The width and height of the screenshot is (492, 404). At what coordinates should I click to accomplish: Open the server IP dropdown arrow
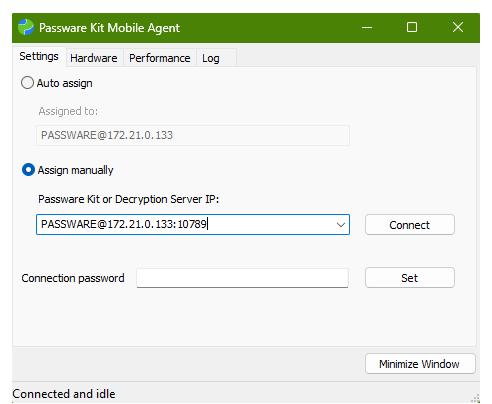pyautogui.click(x=340, y=225)
